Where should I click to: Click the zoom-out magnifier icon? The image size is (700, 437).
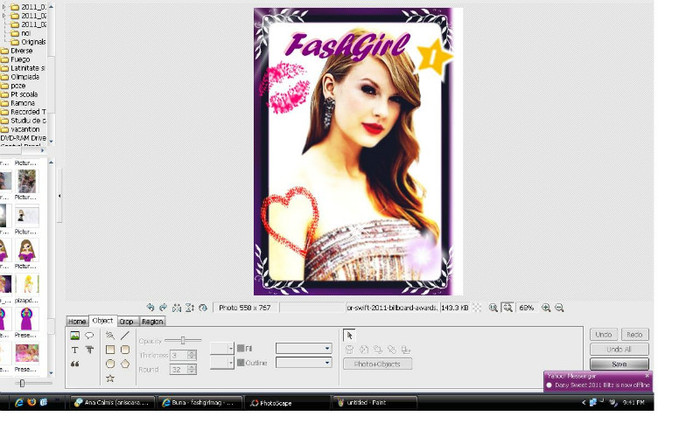pyautogui.click(x=559, y=308)
